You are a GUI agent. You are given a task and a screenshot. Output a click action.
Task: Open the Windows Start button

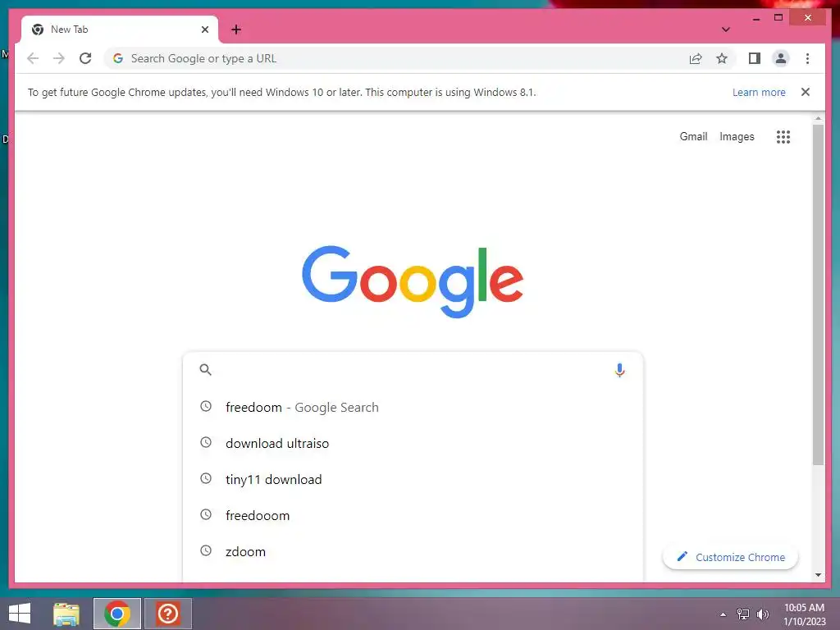pos(20,614)
